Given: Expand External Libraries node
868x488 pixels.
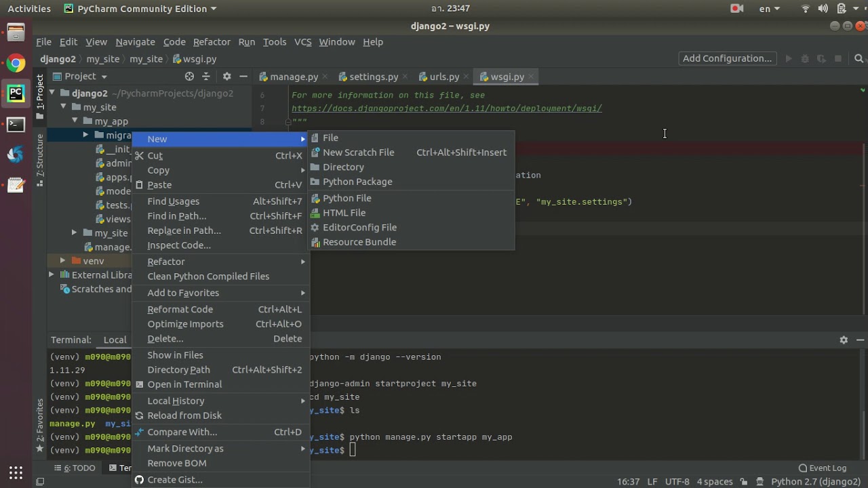Looking at the screenshot, I should [x=52, y=274].
